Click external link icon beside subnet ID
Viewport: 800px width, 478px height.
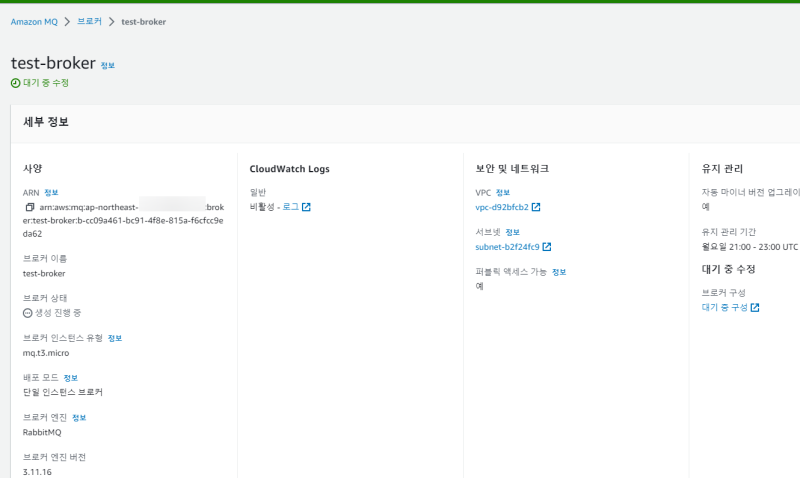[546, 247]
